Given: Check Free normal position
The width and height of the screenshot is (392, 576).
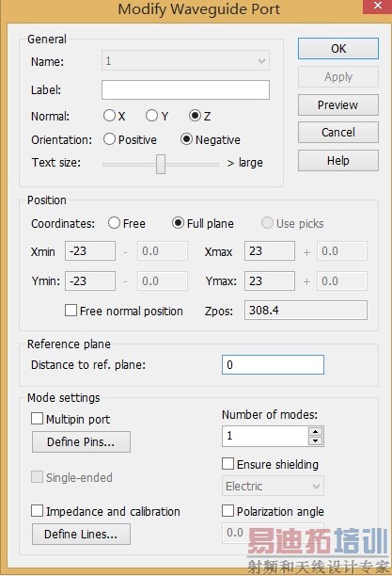Looking at the screenshot, I should (x=71, y=311).
